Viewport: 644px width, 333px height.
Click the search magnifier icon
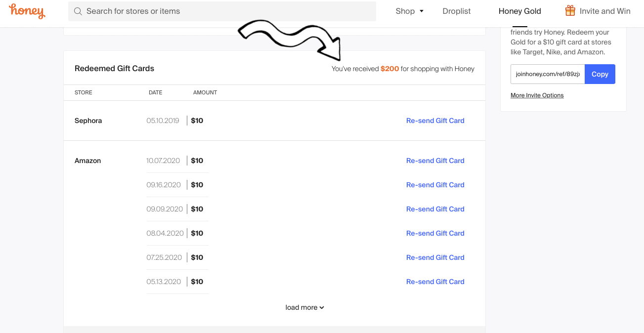pos(78,11)
